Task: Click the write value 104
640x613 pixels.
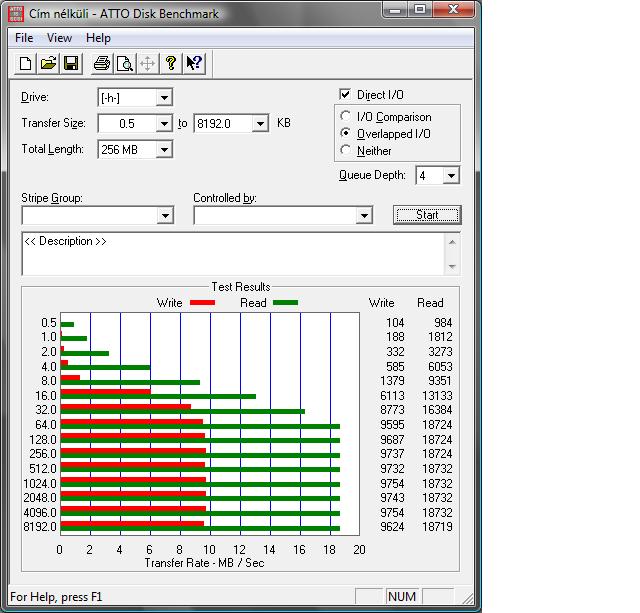Action: click(x=395, y=323)
